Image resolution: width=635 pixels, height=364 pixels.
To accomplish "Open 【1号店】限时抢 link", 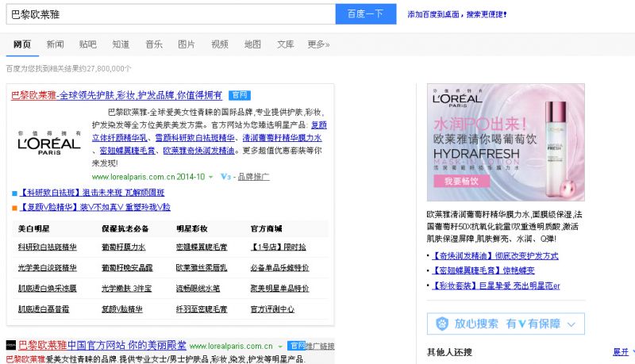I will (279, 247).
